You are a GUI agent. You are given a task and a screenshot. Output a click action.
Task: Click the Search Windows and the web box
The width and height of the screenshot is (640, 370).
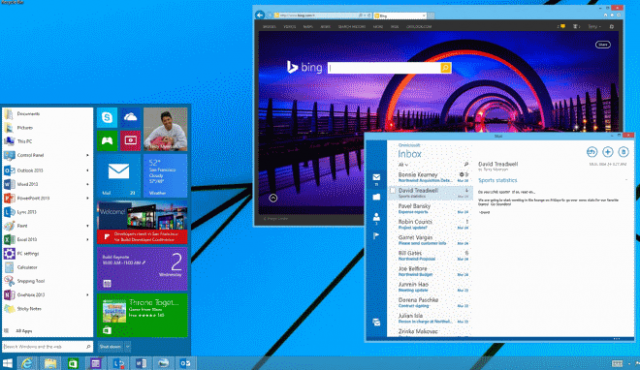[x=47, y=346]
